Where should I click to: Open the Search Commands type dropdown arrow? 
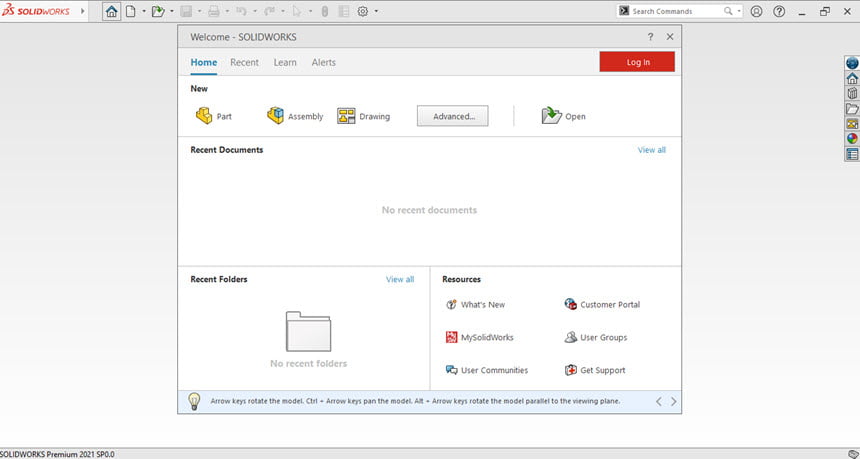739,12
